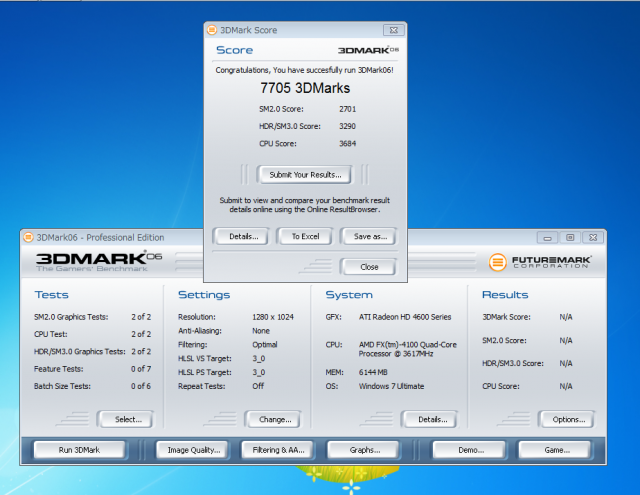Click the SM2.0 Score value 2701
This screenshot has height=495, width=640.
tap(347, 109)
